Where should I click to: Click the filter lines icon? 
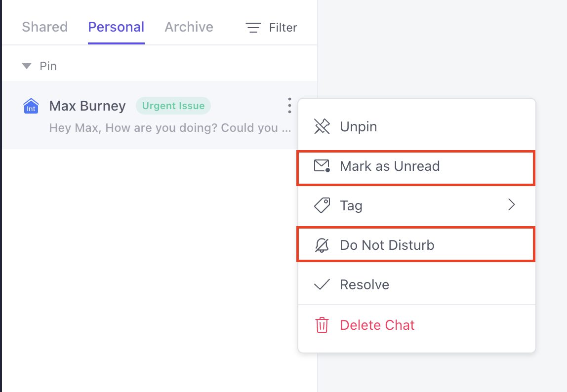click(253, 28)
